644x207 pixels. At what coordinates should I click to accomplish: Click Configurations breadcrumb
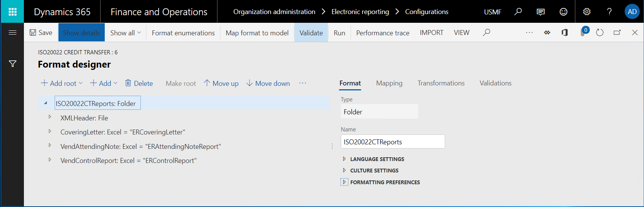coord(427,12)
